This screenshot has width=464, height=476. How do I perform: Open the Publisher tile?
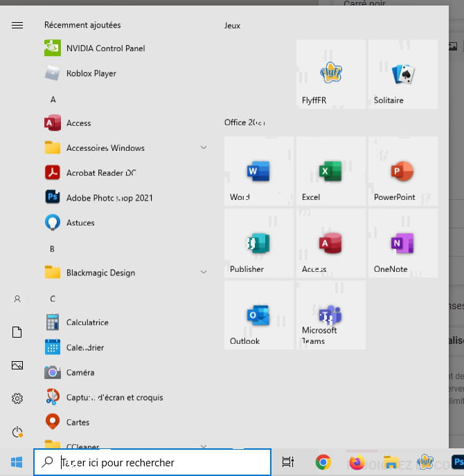pyautogui.click(x=259, y=243)
